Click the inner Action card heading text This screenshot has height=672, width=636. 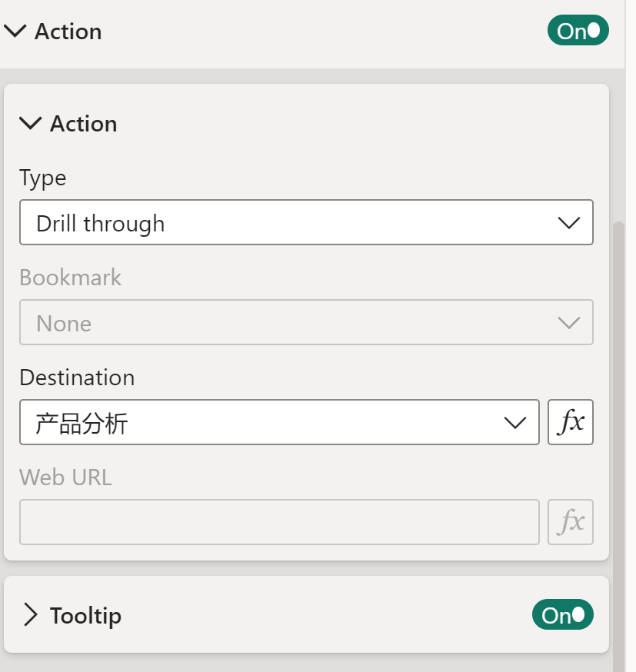point(83,124)
